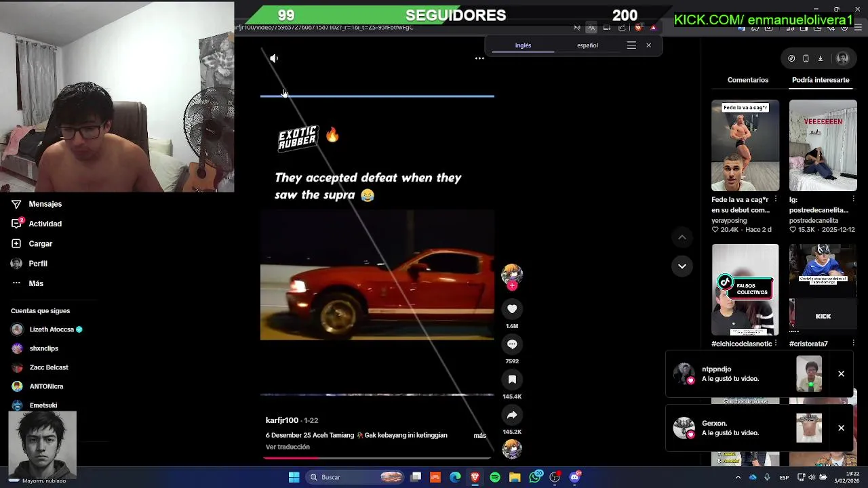Open the get-app phone icon
This screenshot has width=868, height=488.
(x=806, y=58)
